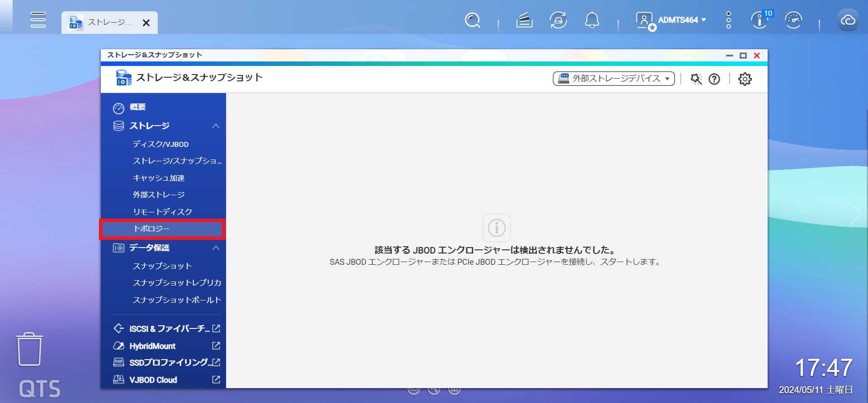Click the iSCSI diamond arrow icon
Viewport: 868px width, 403px height.
point(118,328)
